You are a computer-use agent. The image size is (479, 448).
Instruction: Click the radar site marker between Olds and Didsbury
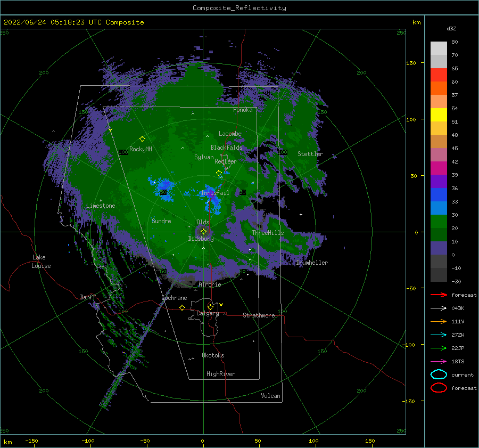point(203,232)
